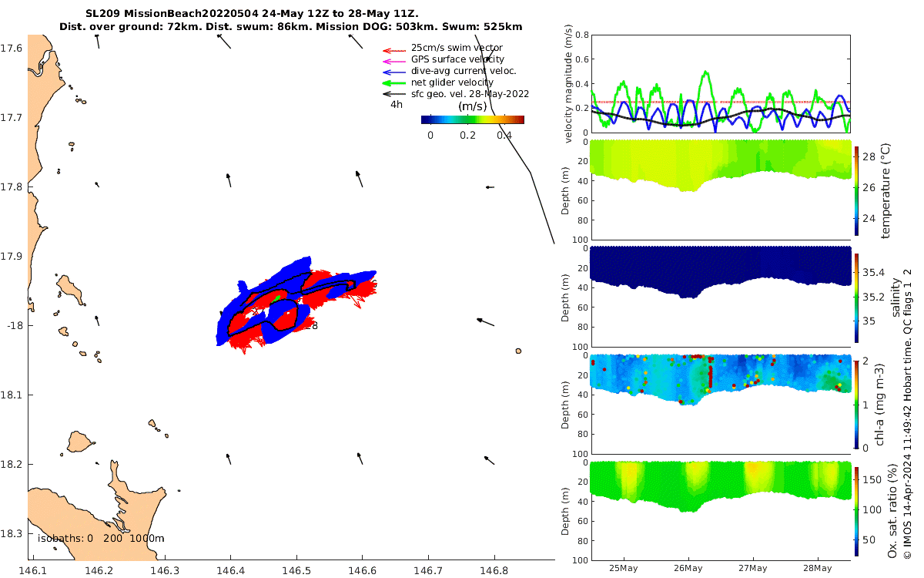Click the 'Dist. over ground: 72km' subtitle line
This screenshot has height=578, width=924.
290,26
